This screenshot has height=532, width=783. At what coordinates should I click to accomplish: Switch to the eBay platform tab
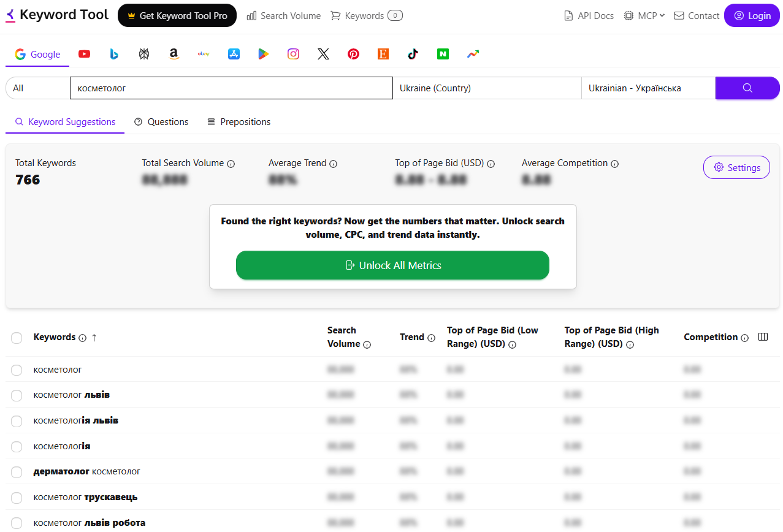(x=204, y=54)
